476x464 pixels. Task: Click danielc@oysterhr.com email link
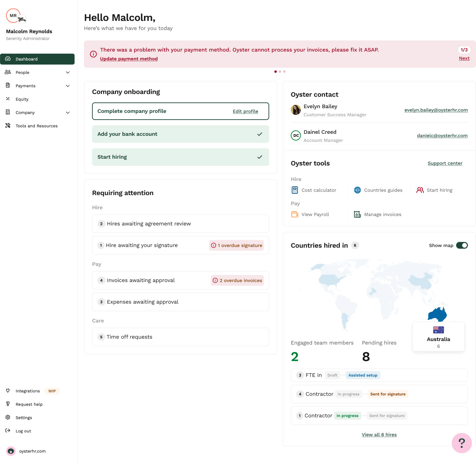[442, 135]
